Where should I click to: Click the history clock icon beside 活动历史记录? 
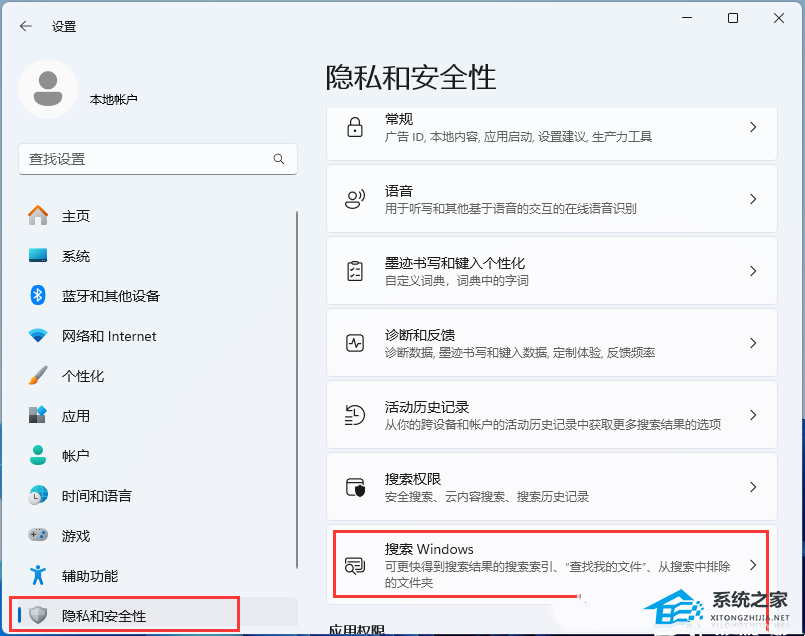point(355,415)
